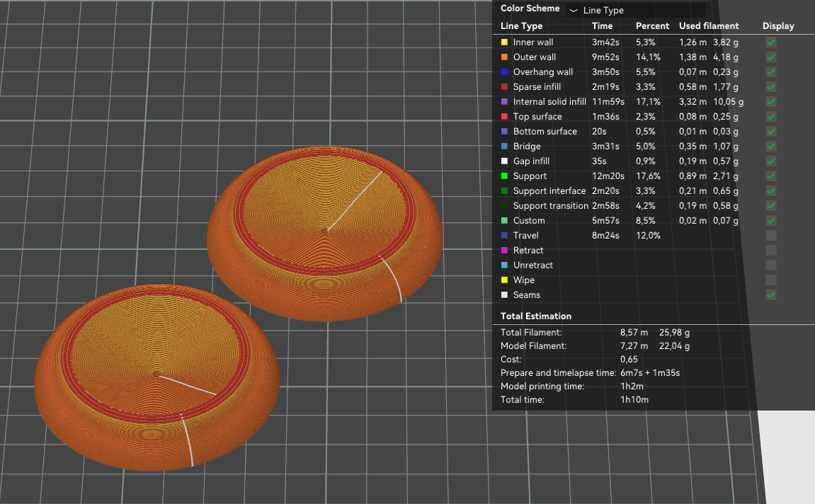
Task: Select the lower left sliced model
Action: click(156, 377)
